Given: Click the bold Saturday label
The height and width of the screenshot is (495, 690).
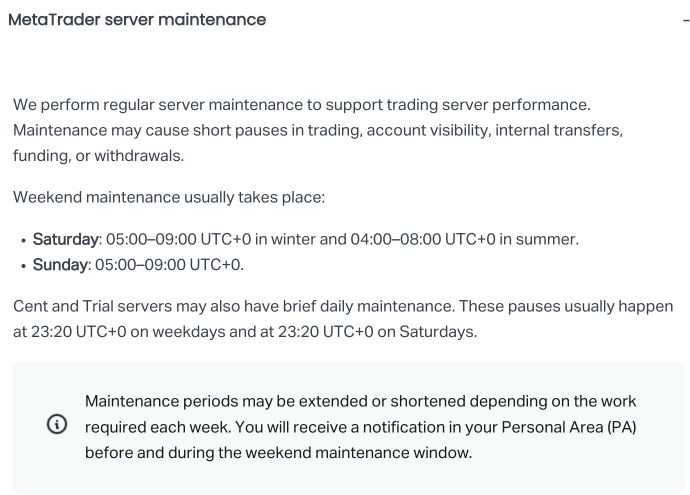Looking at the screenshot, I should coord(65,239).
